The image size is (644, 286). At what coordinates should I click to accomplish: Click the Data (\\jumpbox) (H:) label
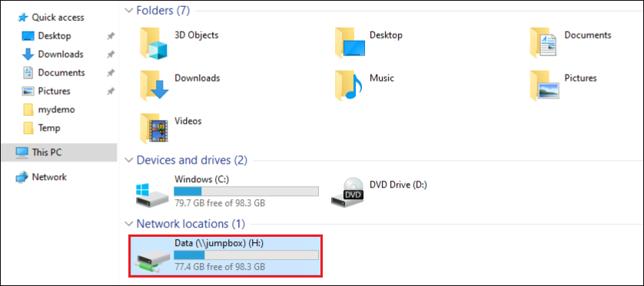[219, 244]
